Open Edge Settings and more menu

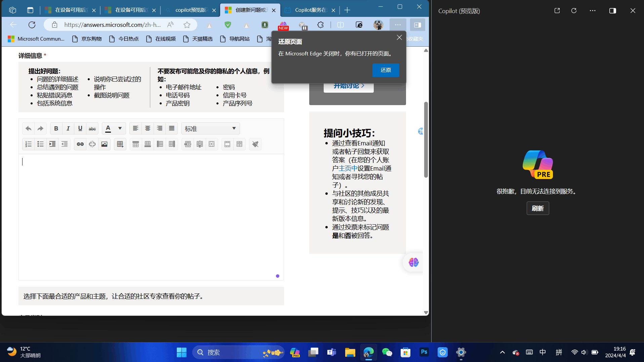pos(398,25)
